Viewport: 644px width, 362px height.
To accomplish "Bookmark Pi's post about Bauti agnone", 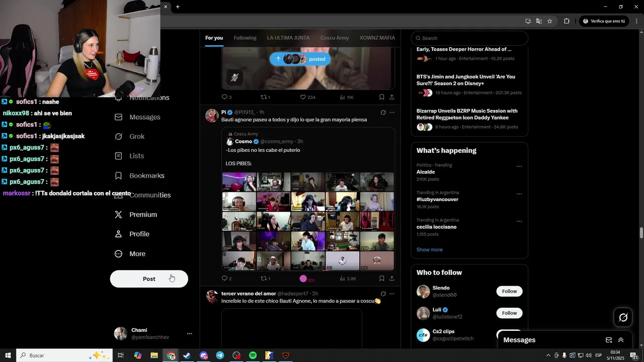I will coord(381,279).
